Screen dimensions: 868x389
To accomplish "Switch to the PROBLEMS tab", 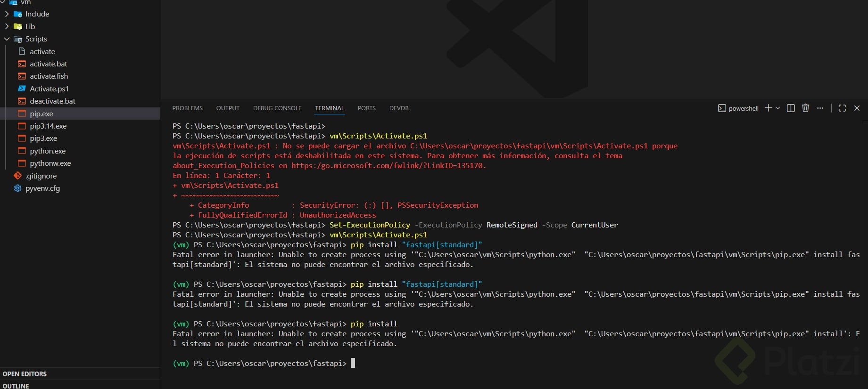I will tap(187, 108).
